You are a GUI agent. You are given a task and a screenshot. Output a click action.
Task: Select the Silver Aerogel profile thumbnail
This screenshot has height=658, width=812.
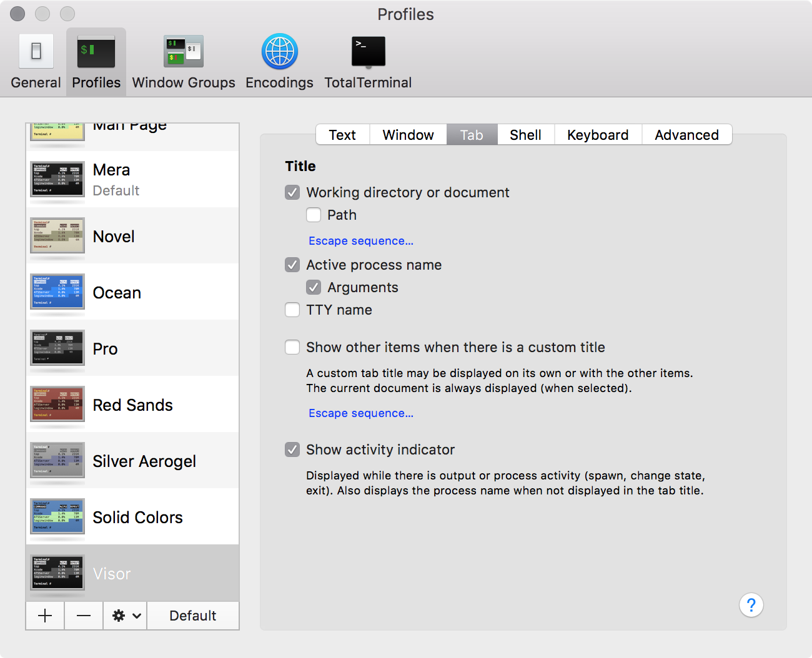point(57,460)
